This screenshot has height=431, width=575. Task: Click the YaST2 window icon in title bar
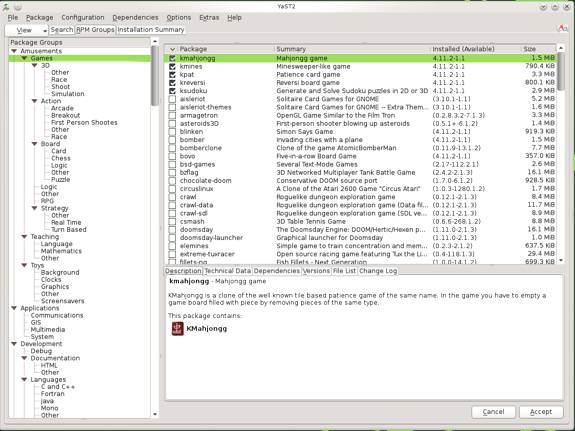6,7
